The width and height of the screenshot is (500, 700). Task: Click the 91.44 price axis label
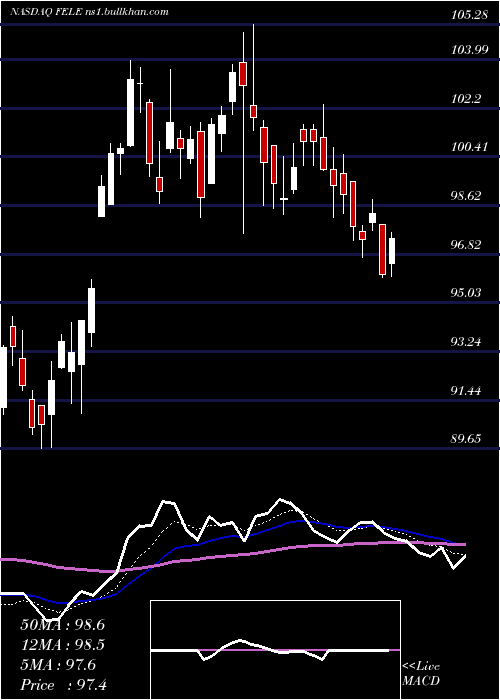coord(467,391)
